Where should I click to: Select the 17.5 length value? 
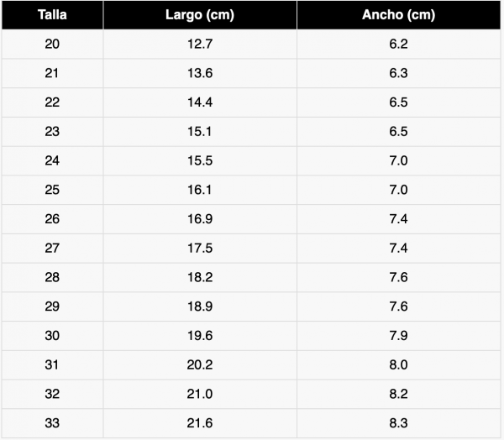(x=200, y=249)
